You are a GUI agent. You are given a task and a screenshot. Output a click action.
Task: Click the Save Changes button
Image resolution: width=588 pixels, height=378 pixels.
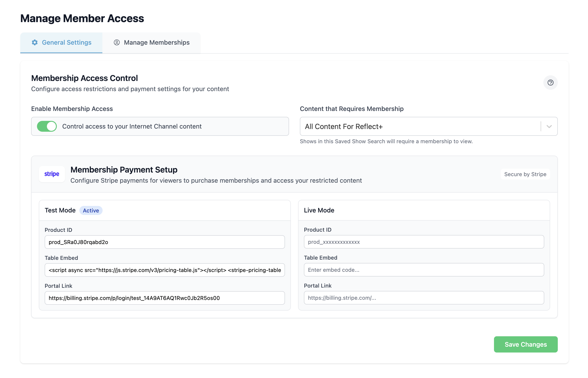(526, 344)
